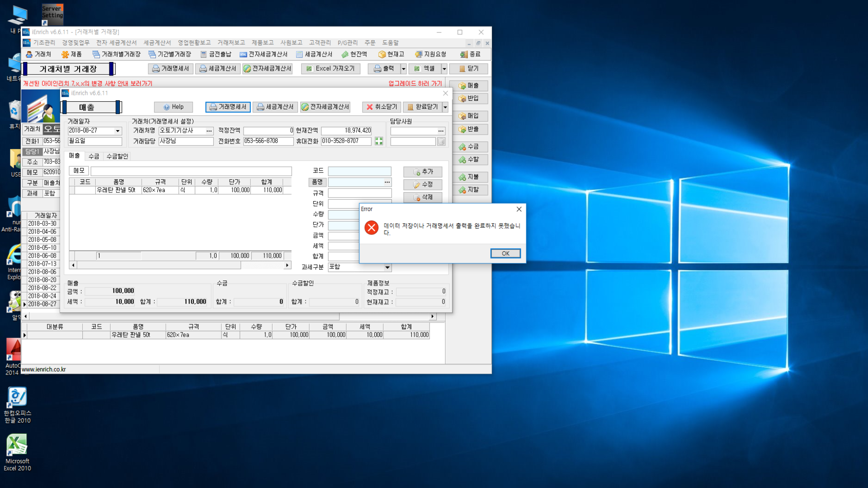The height and width of the screenshot is (488, 868).
Task: Open the 완료닫기 dropdown arrow
Action: [x=445, y=107]
